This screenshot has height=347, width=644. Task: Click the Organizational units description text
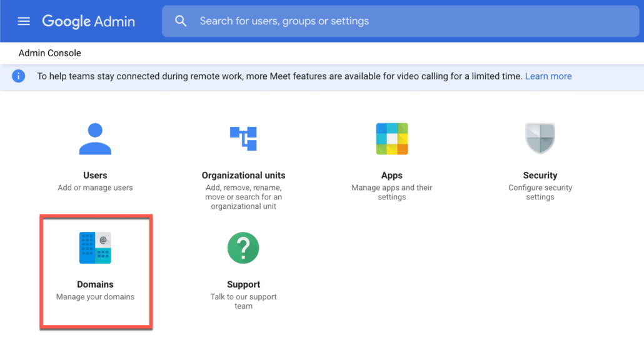coord(244,197)
